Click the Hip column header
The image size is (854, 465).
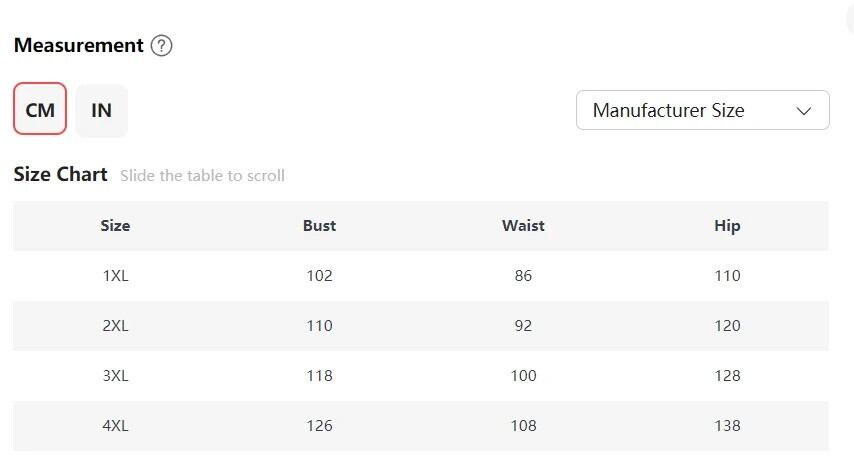click(x=727, y=226)
